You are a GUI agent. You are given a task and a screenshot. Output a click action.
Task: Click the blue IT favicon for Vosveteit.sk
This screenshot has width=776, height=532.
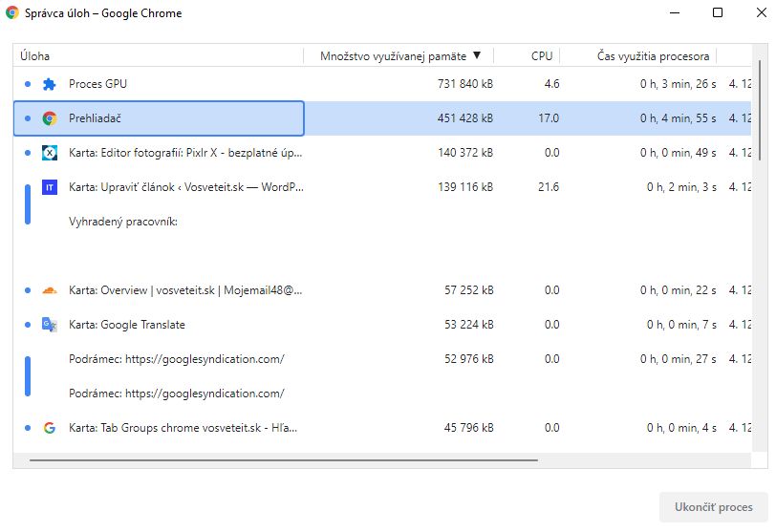(x=49, y=187)
